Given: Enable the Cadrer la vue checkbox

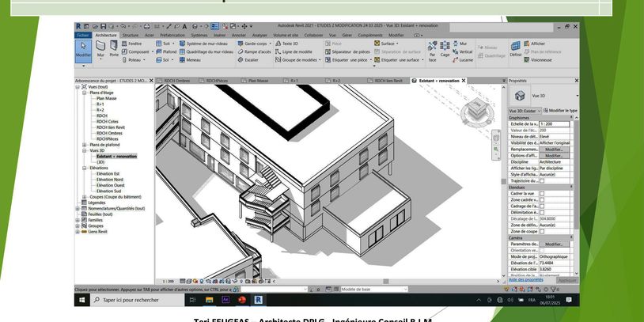Looking at the screenshot, I should [542, 194].
